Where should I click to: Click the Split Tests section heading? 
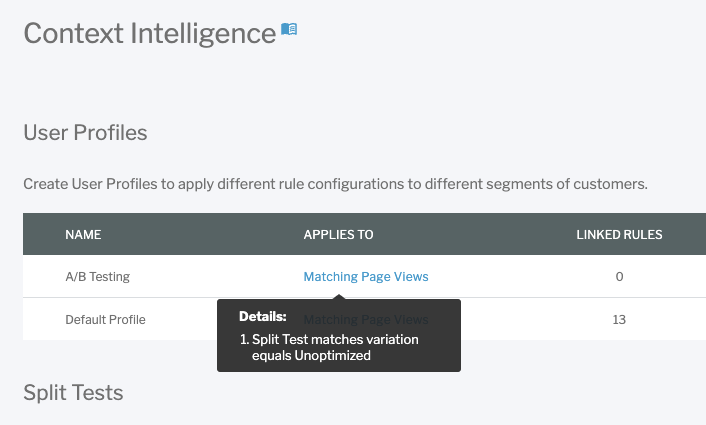point(73,393)
